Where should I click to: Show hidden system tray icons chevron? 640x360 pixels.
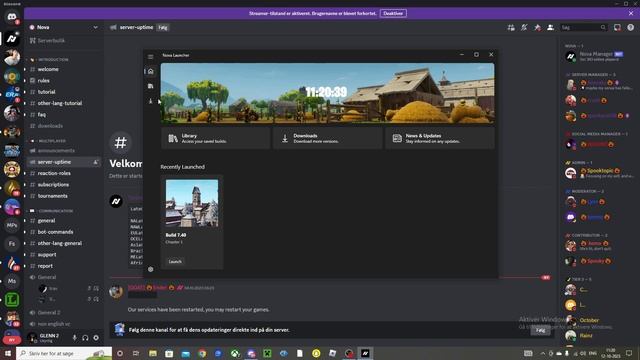[543, 353]
